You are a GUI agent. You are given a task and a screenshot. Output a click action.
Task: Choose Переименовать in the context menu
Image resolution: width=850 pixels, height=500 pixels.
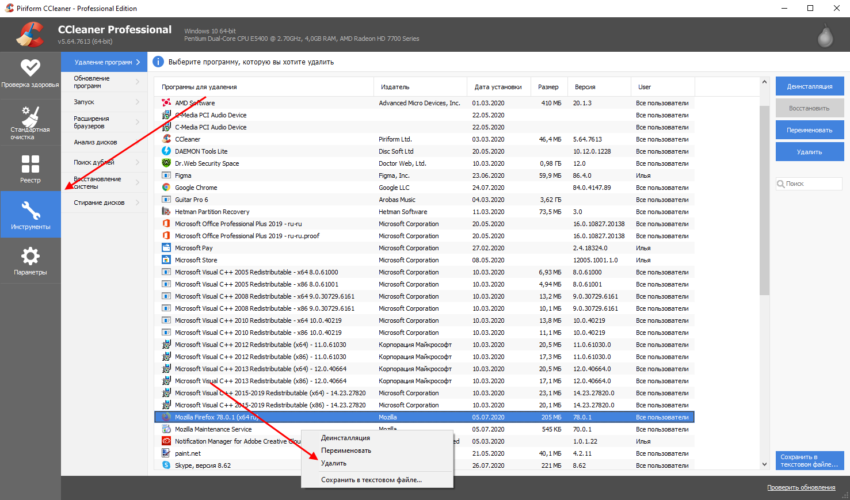click(x=346, y=451)
